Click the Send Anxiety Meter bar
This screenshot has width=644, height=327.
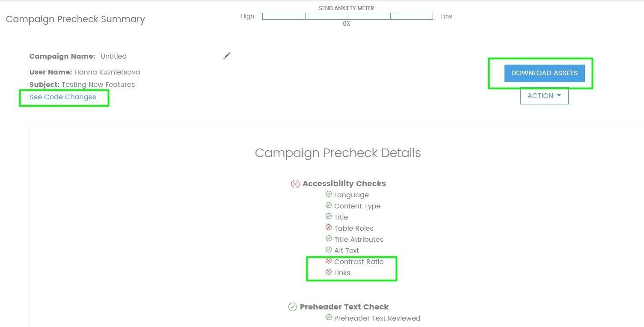pos(347,16)
